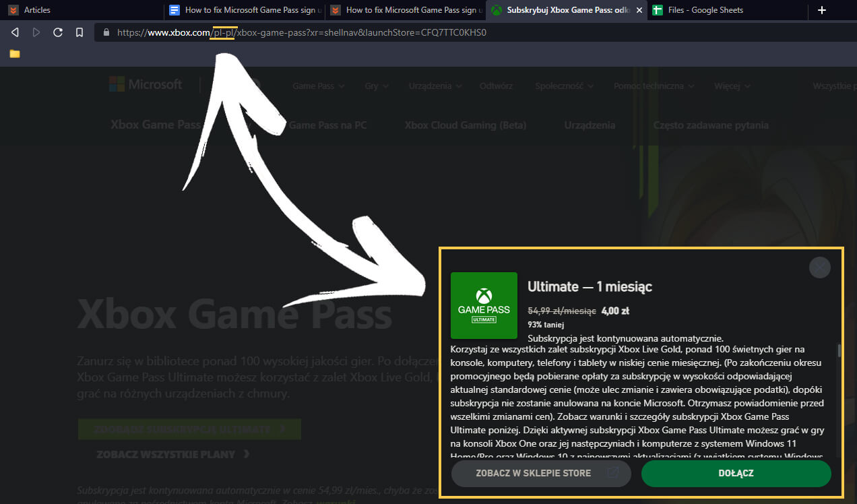Go back with the browser back arrow

[x=15, y=32]
